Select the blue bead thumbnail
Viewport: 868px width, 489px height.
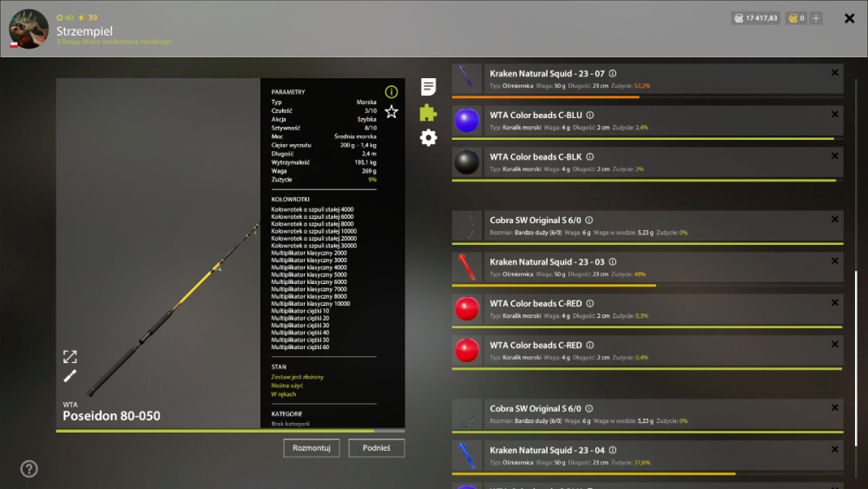coord(467,120)
